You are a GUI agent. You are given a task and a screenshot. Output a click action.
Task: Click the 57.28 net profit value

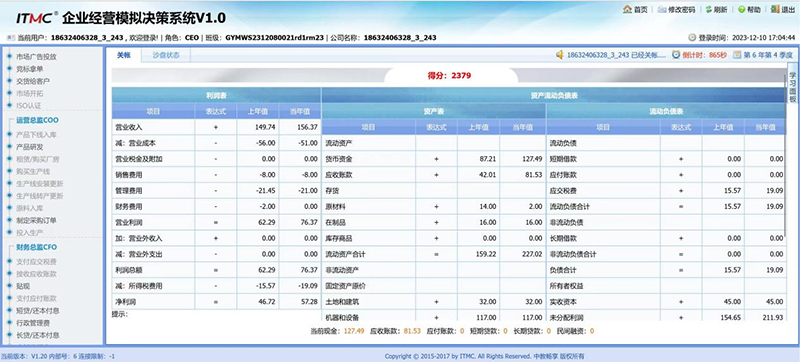click(309, 302)
